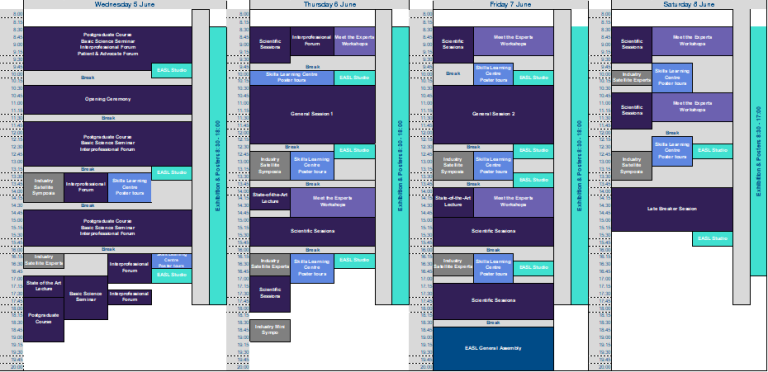The image size is (768, 372).
Task: Open Thursday afternoon Meet the Experts Workshops
Action: pos(333,202)
